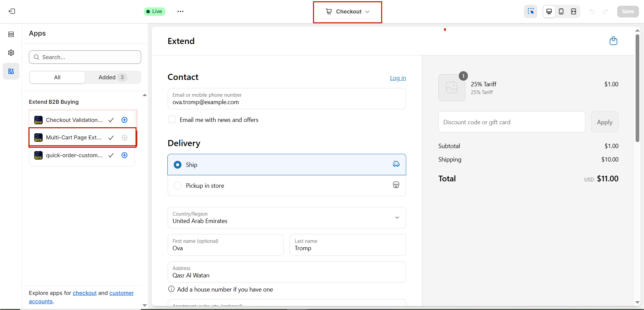Viewport: 644px width, 310px height.
Task: Click the Log in link
Action: (x=398, y=78)
